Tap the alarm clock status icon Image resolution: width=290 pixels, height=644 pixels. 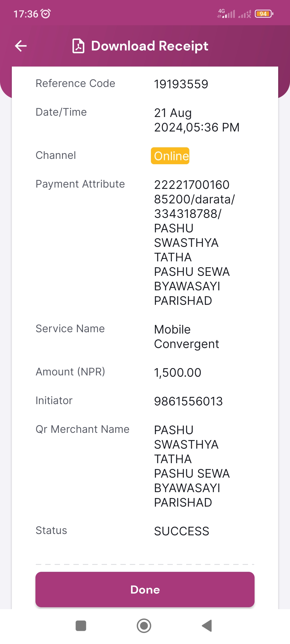pos(46,14)
